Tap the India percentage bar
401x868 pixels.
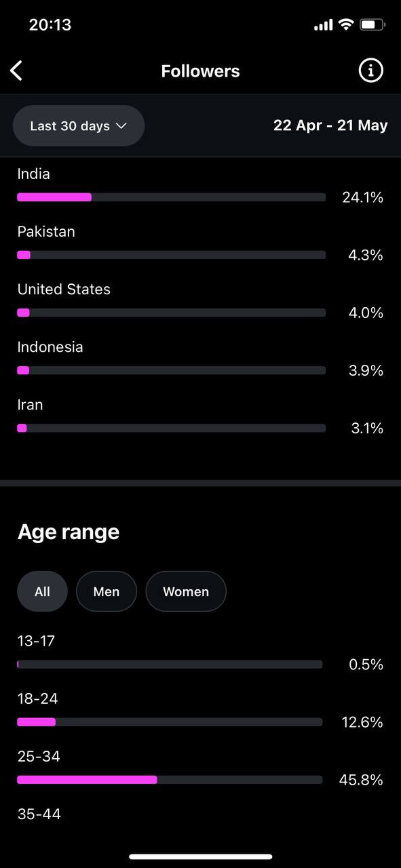click(171, 197)
